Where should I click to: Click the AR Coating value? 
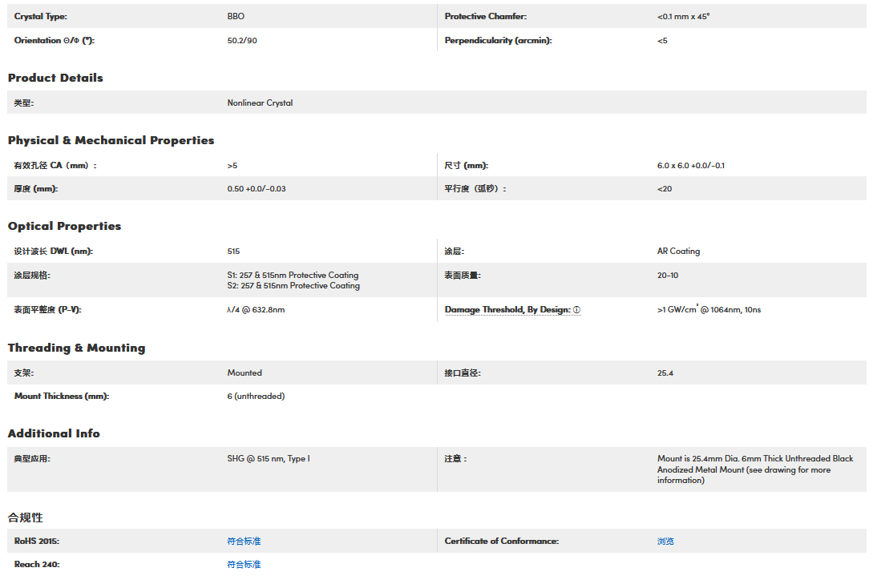click(x=678, y=252)
